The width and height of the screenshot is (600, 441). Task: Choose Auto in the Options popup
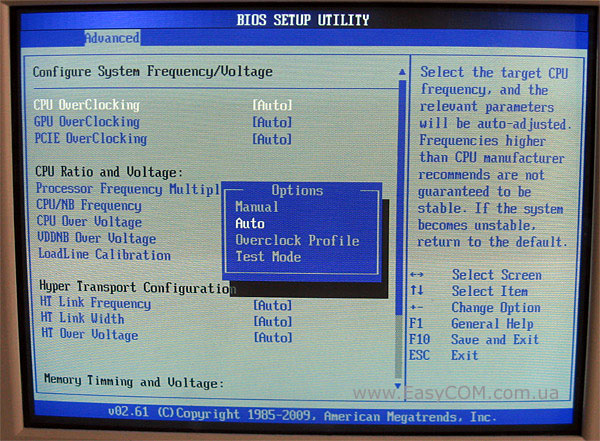pos(250,224)
